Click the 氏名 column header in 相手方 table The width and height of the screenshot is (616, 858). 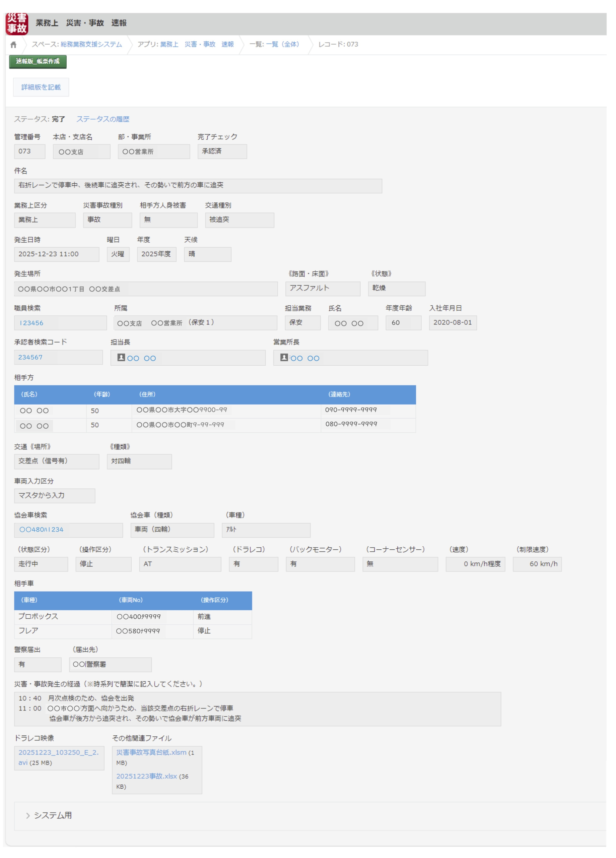(x=29, y=394)
